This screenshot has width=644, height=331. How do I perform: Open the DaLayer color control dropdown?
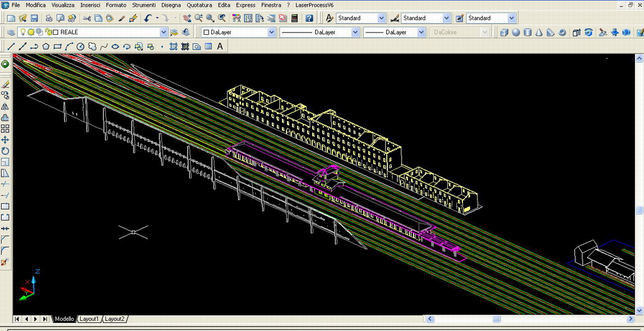pyautogui.click(x=271, y=33)
